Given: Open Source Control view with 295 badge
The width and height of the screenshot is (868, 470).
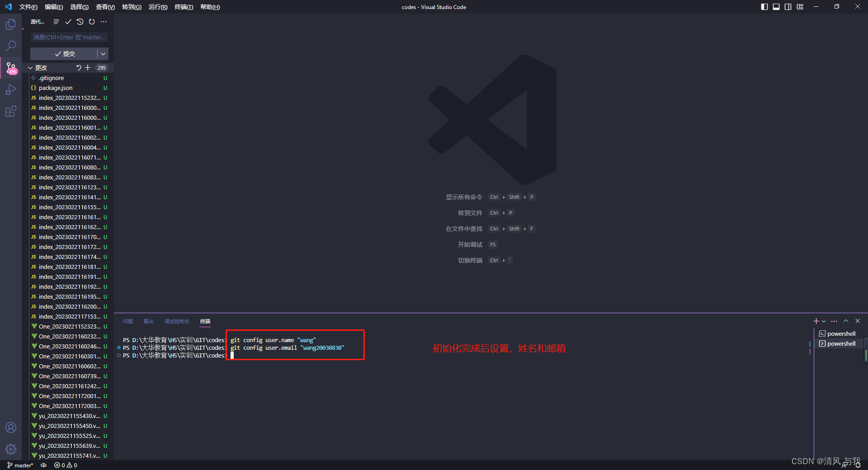Looking at the screenshot, I should pyautogui.click(x=11, y=68).
